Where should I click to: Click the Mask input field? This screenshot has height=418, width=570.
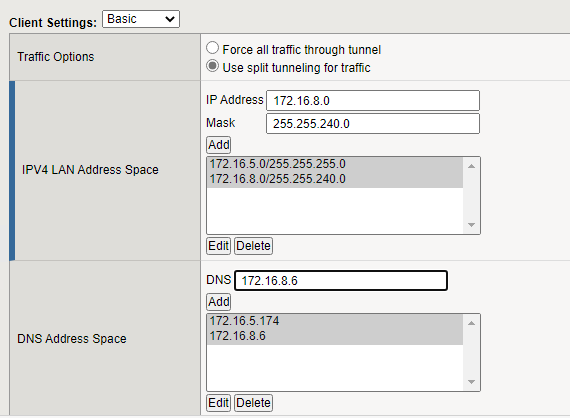[373, 124]
